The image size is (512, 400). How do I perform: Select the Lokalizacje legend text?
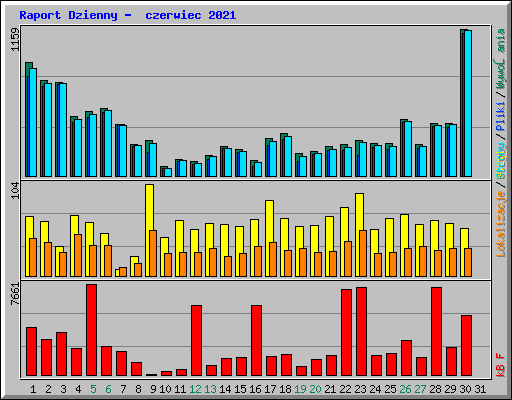point(501,224)
